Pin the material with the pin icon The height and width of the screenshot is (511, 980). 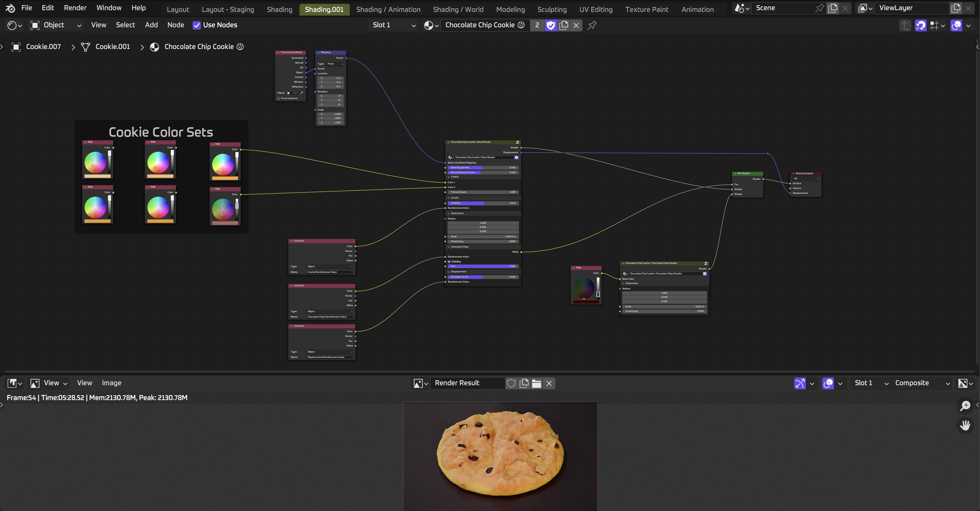592,25
